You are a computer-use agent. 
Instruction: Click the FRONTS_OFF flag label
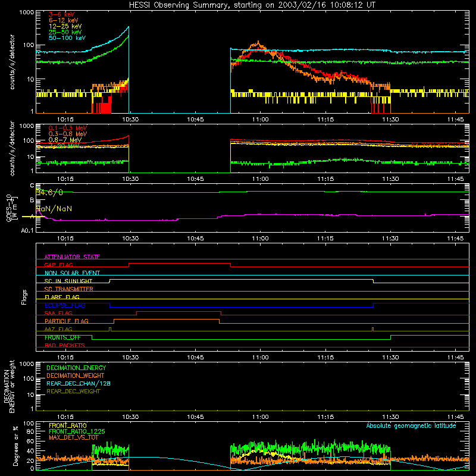click(x=62, y=337)
